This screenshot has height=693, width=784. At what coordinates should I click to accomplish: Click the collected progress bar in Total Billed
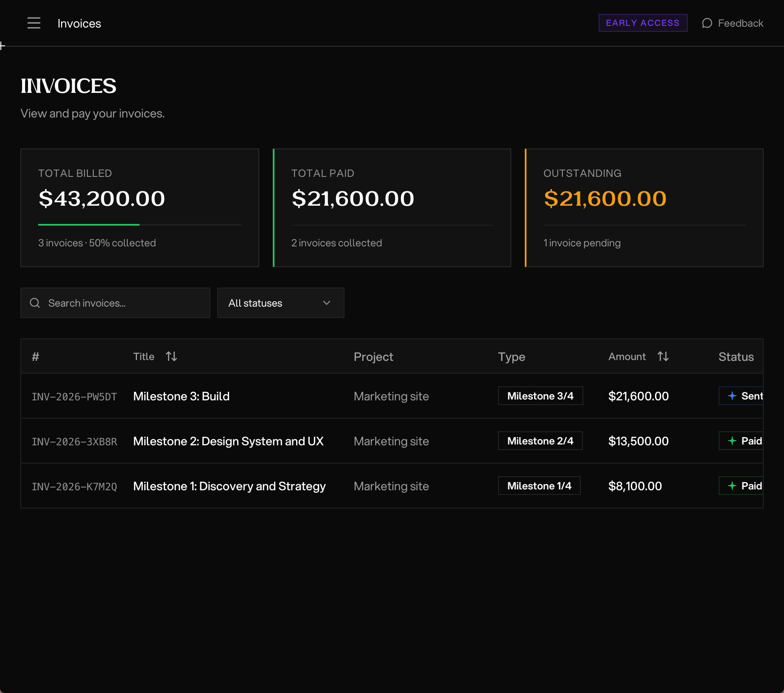click(x=140, y=224)
